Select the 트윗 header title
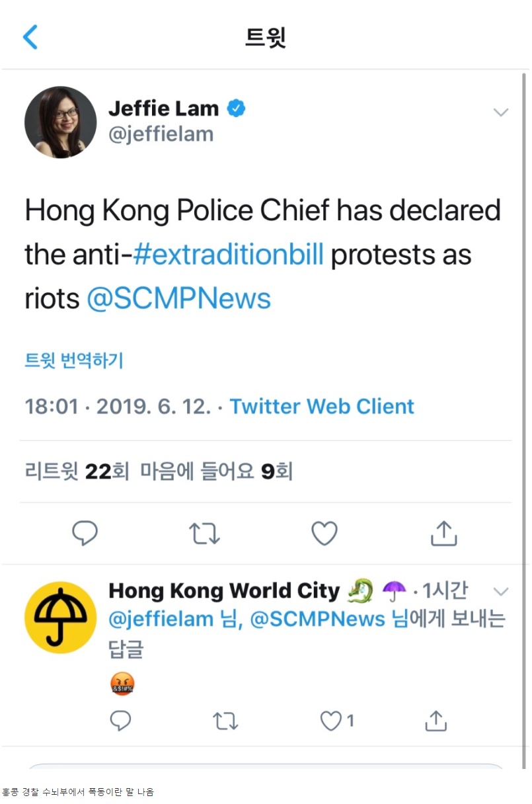 click(x=266, y=37)
